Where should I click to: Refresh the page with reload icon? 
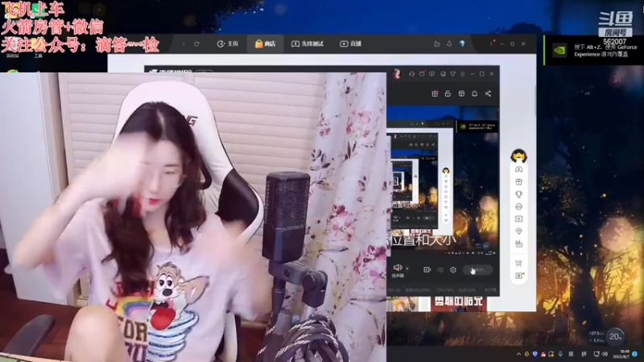pos(196,43)
